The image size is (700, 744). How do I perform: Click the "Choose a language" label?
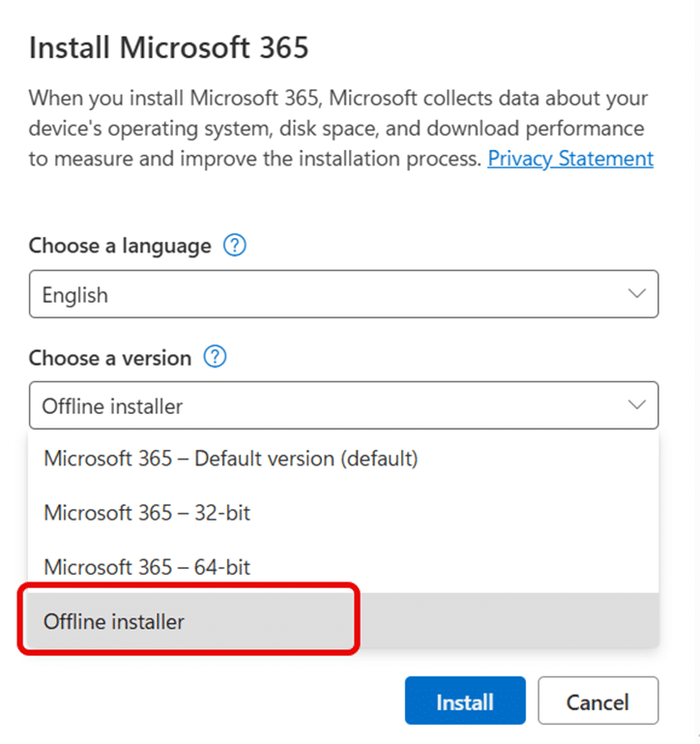coord(120,246)
